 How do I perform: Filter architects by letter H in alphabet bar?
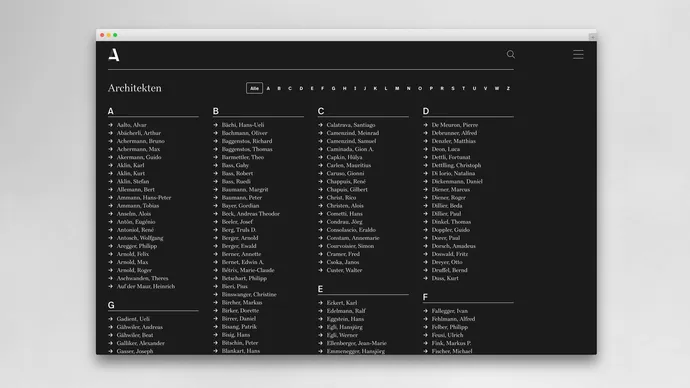click(345, 88)
